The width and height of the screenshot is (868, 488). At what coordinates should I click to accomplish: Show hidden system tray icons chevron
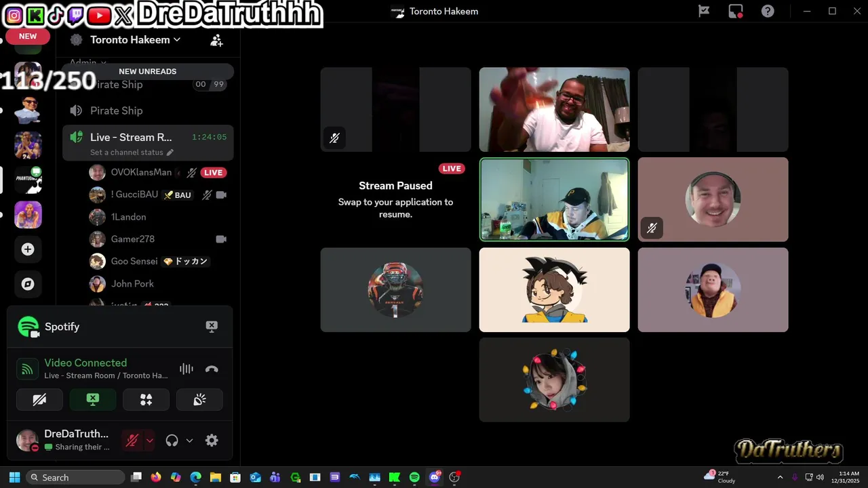click(780, 477)
